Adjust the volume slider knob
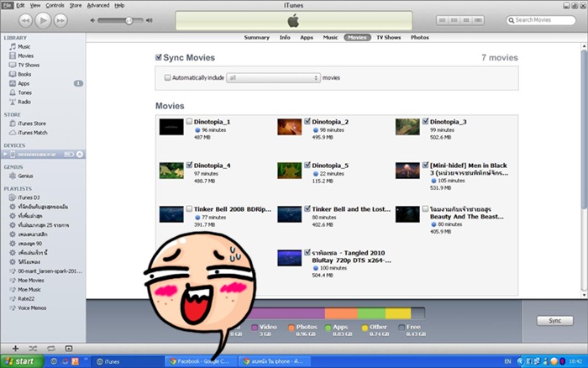 129,21
